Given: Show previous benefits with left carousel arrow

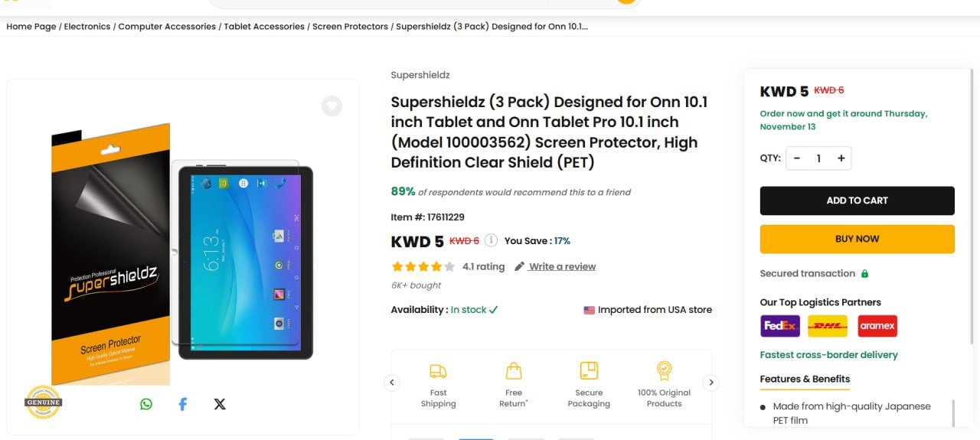Looking at the screenshot, I should click(x=392, y=383).
